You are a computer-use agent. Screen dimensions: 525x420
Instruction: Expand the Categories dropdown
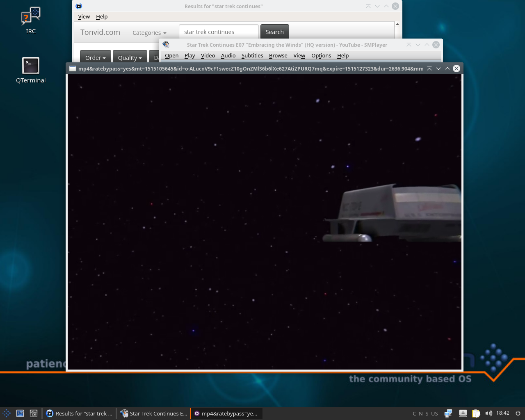pos(149,33)
